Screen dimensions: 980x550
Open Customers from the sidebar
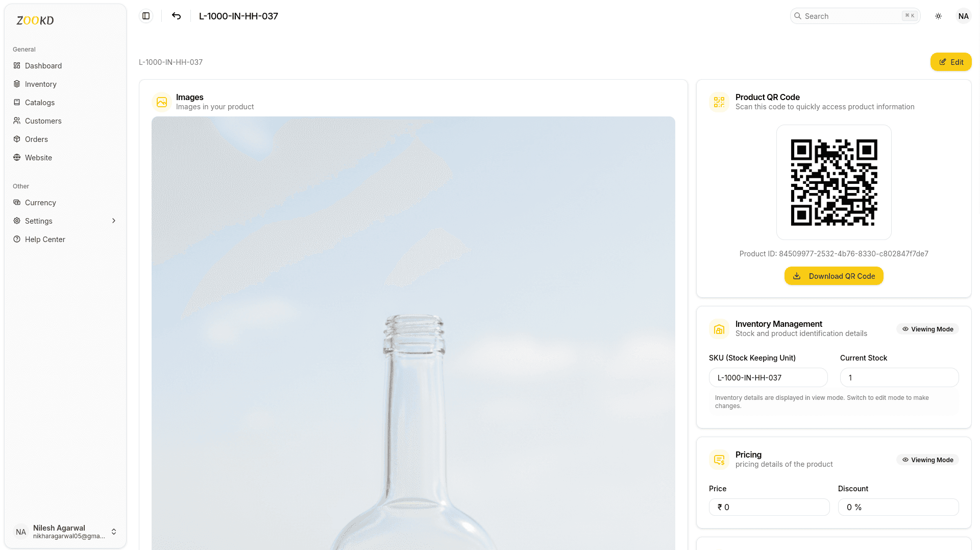(x=42, y=121)
